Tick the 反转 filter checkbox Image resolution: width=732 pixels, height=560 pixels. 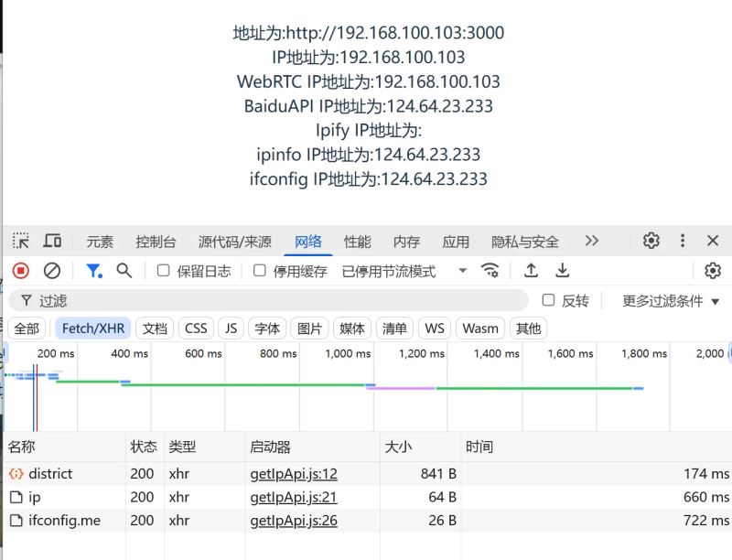click(549, 300)
